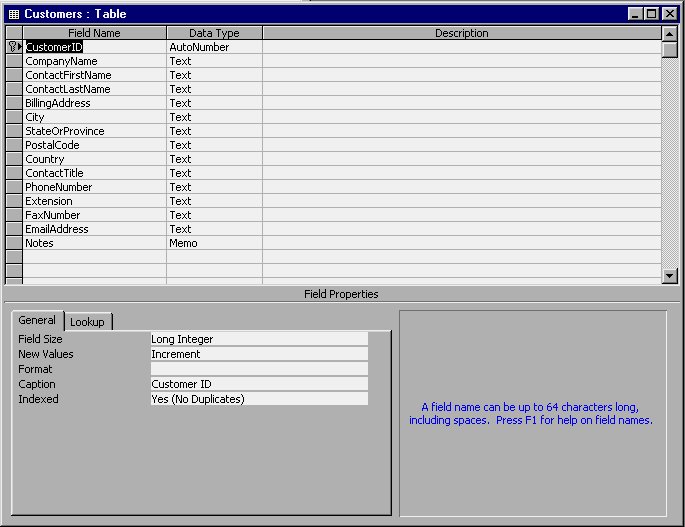The height and width of the screenshot is (527, 685).
Task: Select the General tab
Action: tap(37, 321)
